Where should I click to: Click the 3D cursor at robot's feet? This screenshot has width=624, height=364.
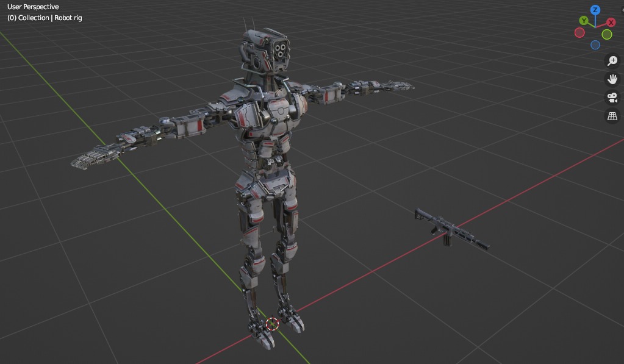tap(273, 324)
